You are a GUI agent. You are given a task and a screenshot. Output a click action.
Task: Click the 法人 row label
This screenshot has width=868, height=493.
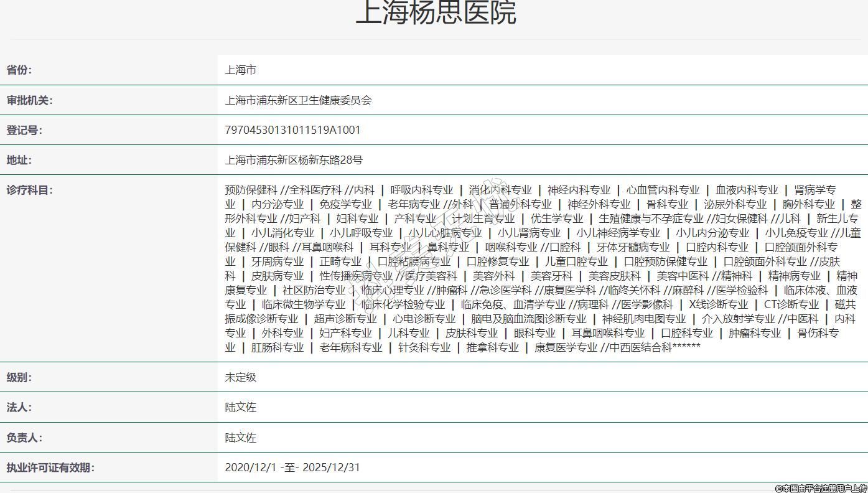click(19, 408)
